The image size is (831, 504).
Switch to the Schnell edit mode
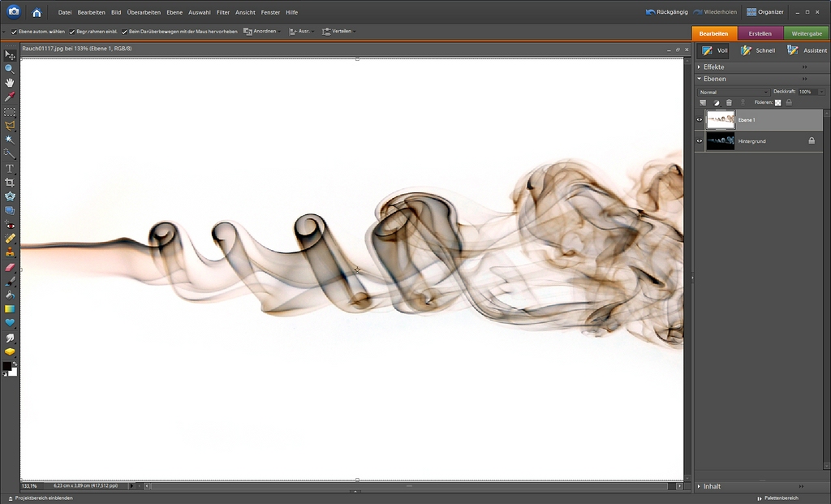(x=758, y=50)
